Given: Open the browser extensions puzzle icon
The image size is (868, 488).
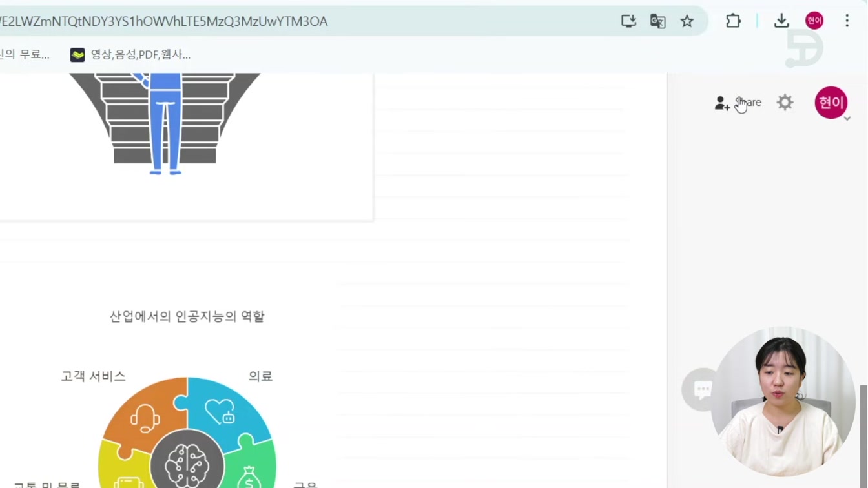Looking at the screenshot, I should coord(733,21).
